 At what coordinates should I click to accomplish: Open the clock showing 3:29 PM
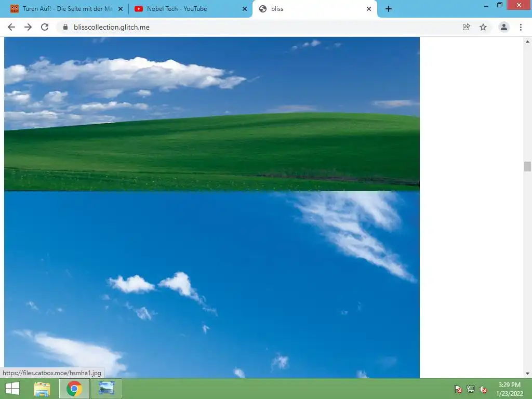coord(509,389)
